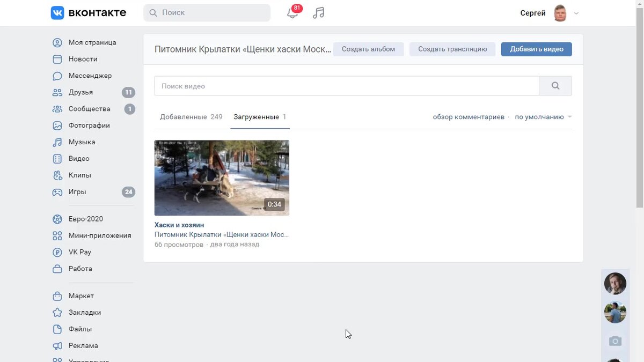Open Файлы label in sidebar

pyautogui.click(x=80, y=329)
